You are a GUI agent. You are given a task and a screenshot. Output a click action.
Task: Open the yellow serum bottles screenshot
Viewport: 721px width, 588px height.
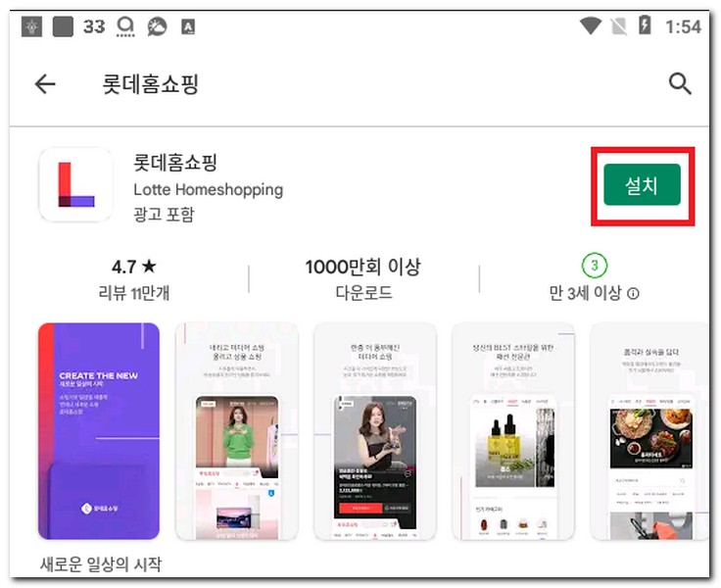coord(513,431)
